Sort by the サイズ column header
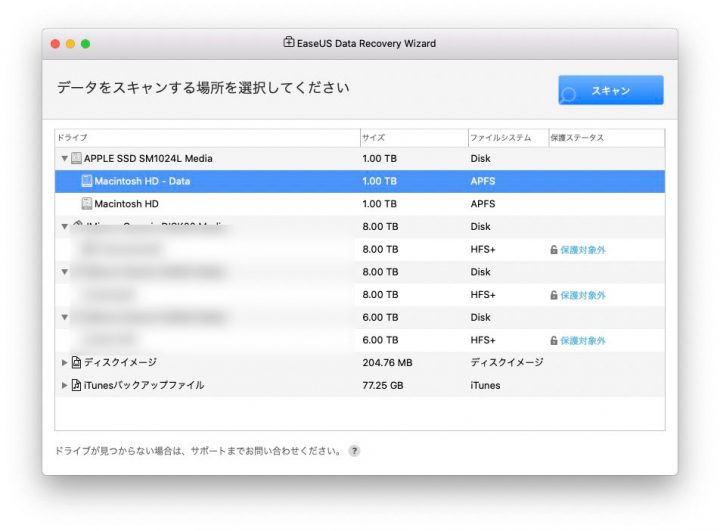This screenshot has height=531, width=720. click(414, 137)
